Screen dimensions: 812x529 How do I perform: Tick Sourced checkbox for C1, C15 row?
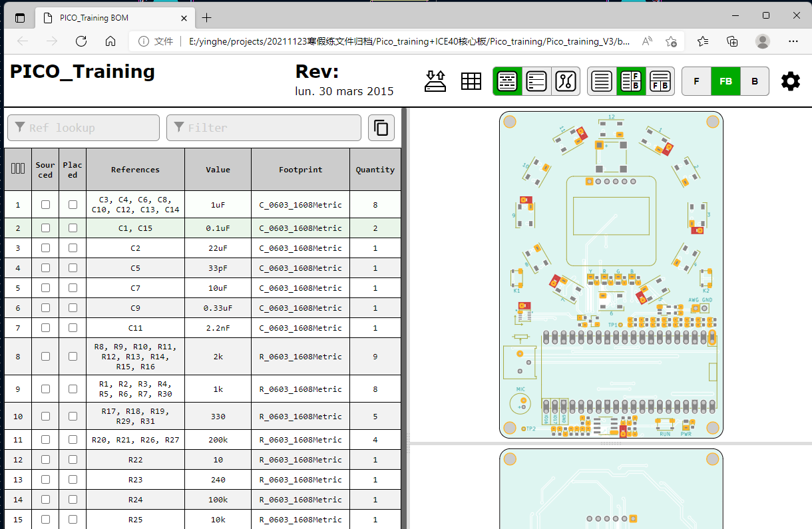(45, 228)
